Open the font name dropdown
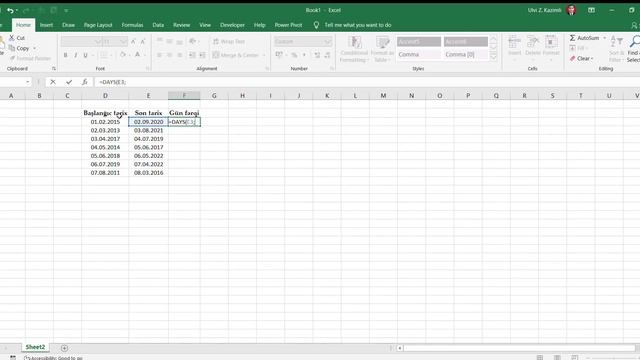Image resolution: width=640 pixels, height=360 pixels. tap(97, 41)
